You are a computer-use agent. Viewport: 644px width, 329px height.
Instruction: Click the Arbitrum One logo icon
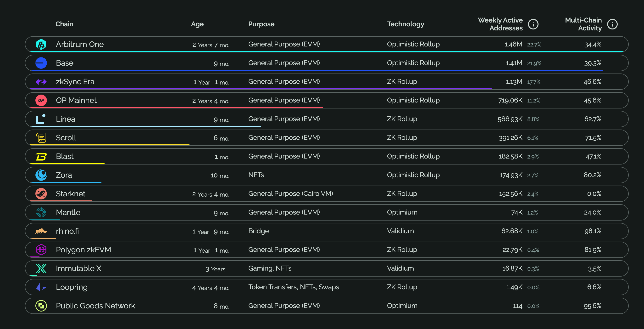pos(41,44)
